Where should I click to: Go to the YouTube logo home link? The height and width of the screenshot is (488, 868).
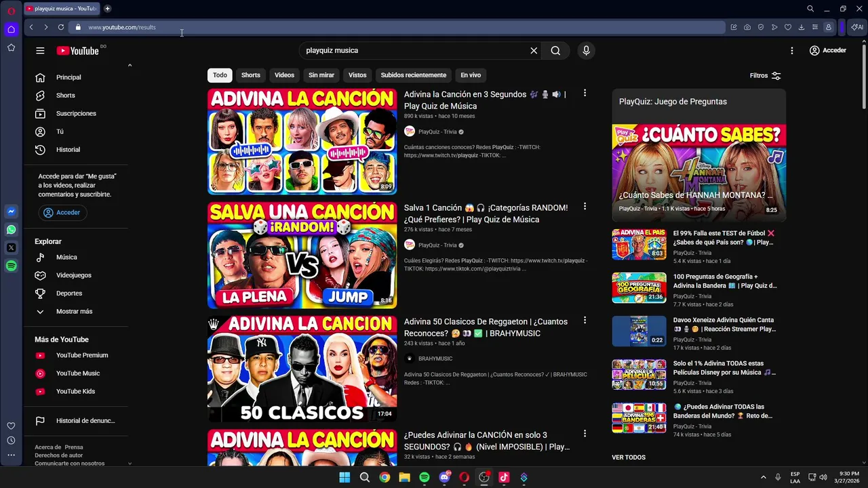pyautogui.click(x=78, y=51)
